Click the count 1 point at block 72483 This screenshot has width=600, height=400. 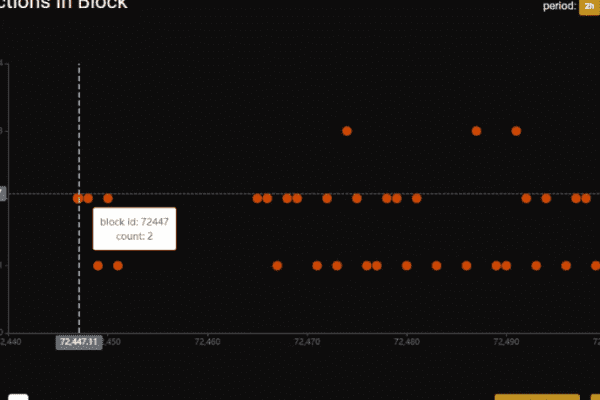click(436, 266)
